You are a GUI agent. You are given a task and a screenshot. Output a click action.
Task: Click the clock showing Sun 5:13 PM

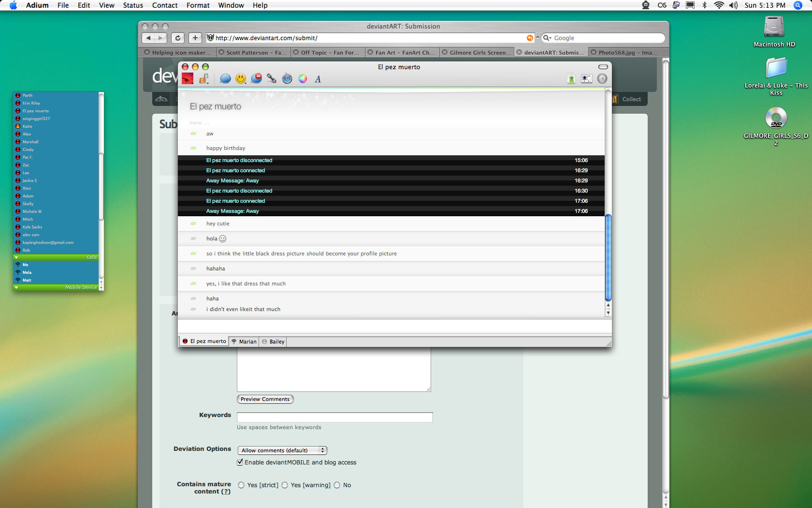pyautogui.click(x=765, y=5)
